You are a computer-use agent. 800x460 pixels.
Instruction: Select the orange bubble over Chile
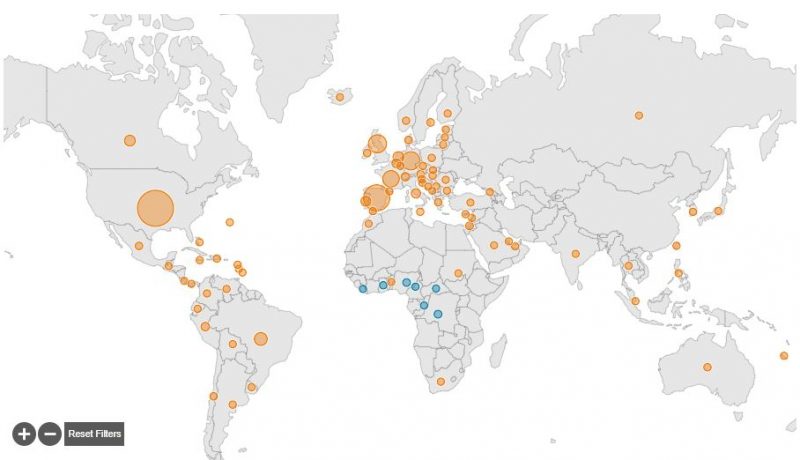click(x=214, y=396)
